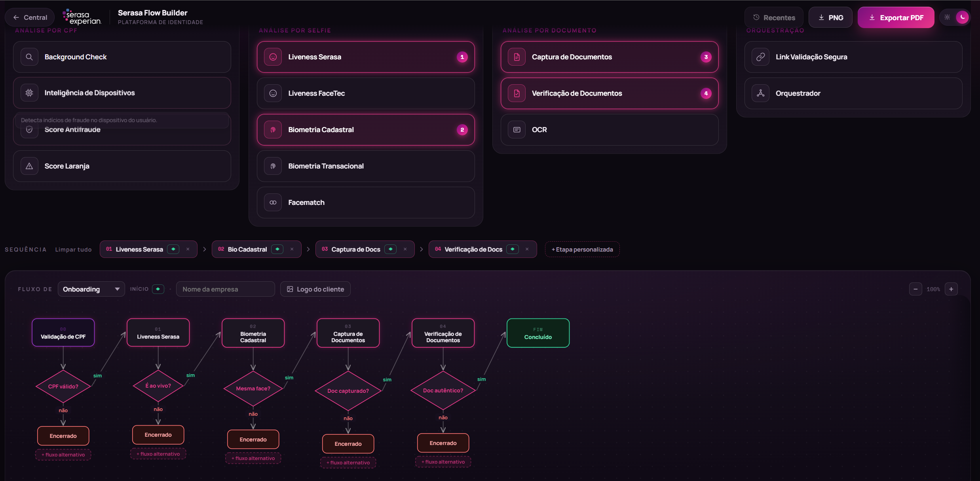This screenshot has height=481, width=980.
Task: Add fluxo alternativo under Doc capturado
Action: pyautogui.click(x=348, y=463)
